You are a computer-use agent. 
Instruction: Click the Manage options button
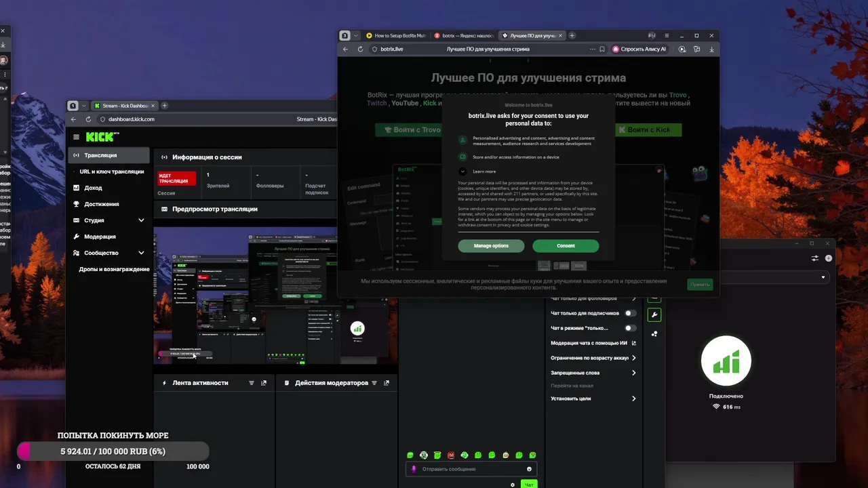coord(491,245)
